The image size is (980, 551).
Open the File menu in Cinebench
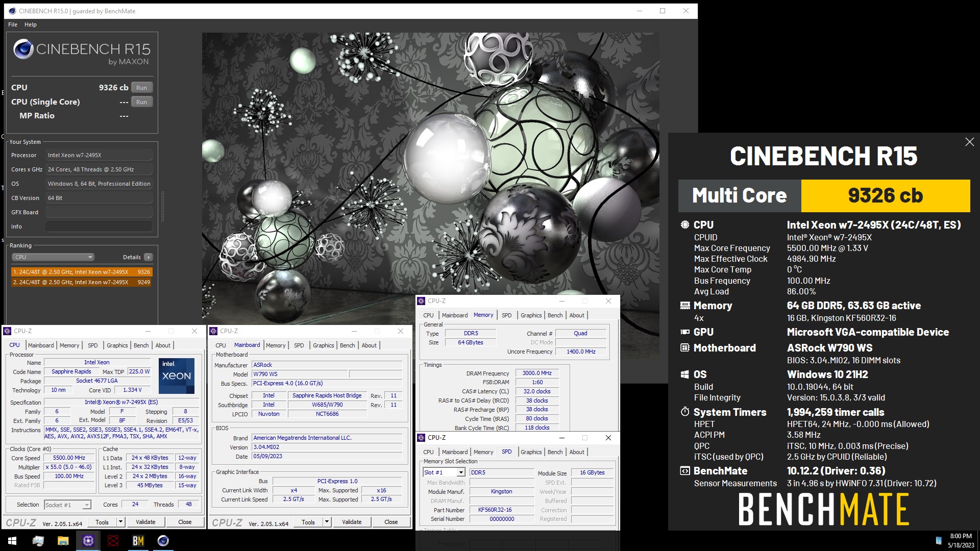point(13,24)
